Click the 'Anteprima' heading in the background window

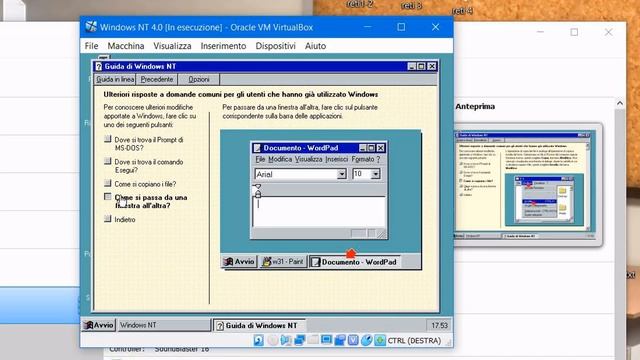pyautogui.click(x=475, y=106)
